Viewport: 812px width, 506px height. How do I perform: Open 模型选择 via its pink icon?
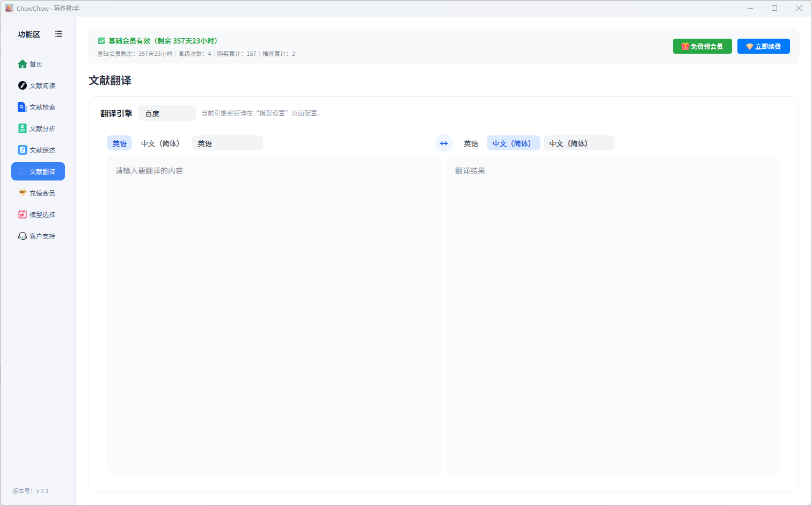[22, 215]
